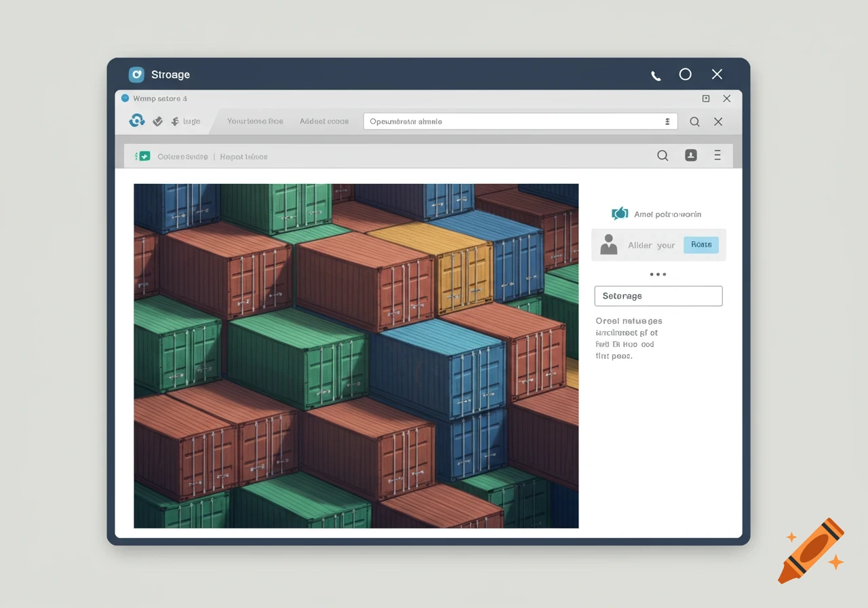Select the circular sync arrows icon
Image resolution: width=868 pixels, height=608 pixels.
coord(137,120)
